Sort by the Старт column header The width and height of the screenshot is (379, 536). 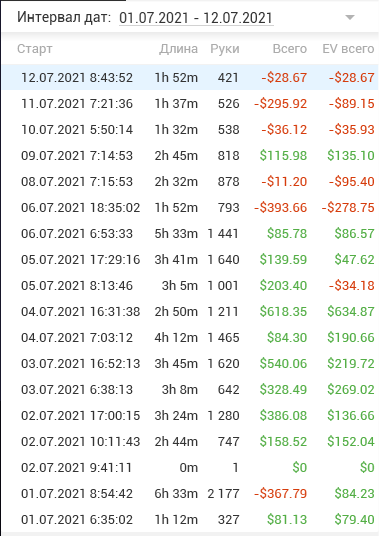35,49
